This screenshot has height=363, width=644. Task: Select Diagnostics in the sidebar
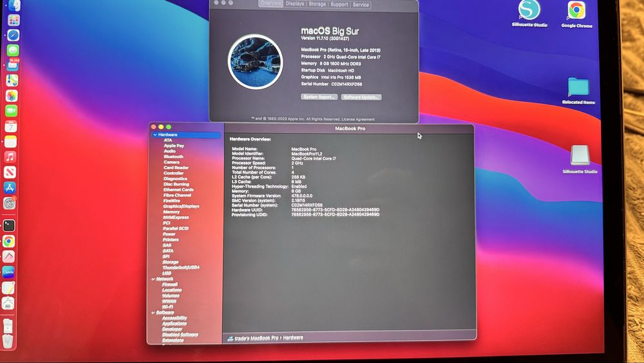point(175,179)
